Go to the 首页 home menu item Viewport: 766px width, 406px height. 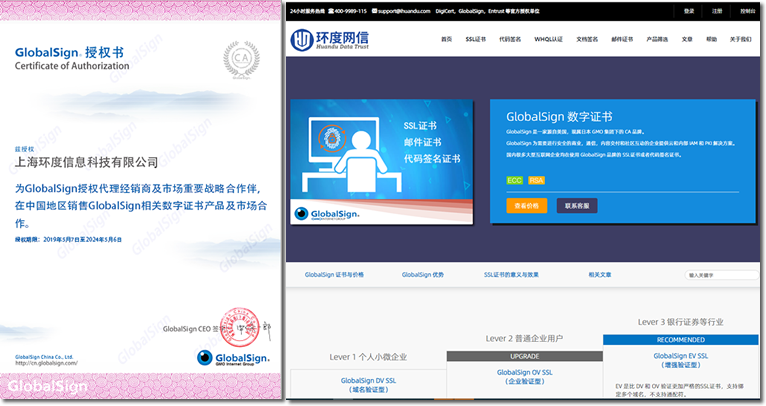(x=447, y=39)
